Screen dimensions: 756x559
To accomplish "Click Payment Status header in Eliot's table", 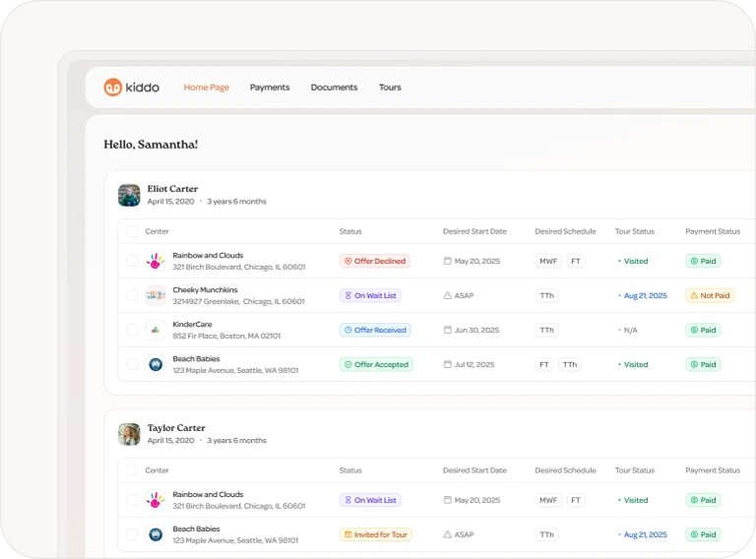I will pyautogui.click(x=713, y=231).
